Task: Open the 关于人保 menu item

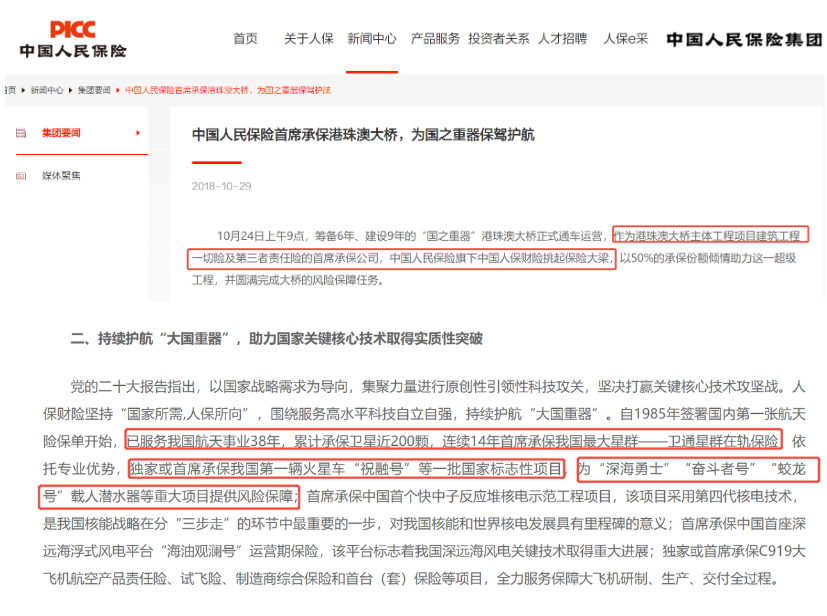Action: pos(309,38)
